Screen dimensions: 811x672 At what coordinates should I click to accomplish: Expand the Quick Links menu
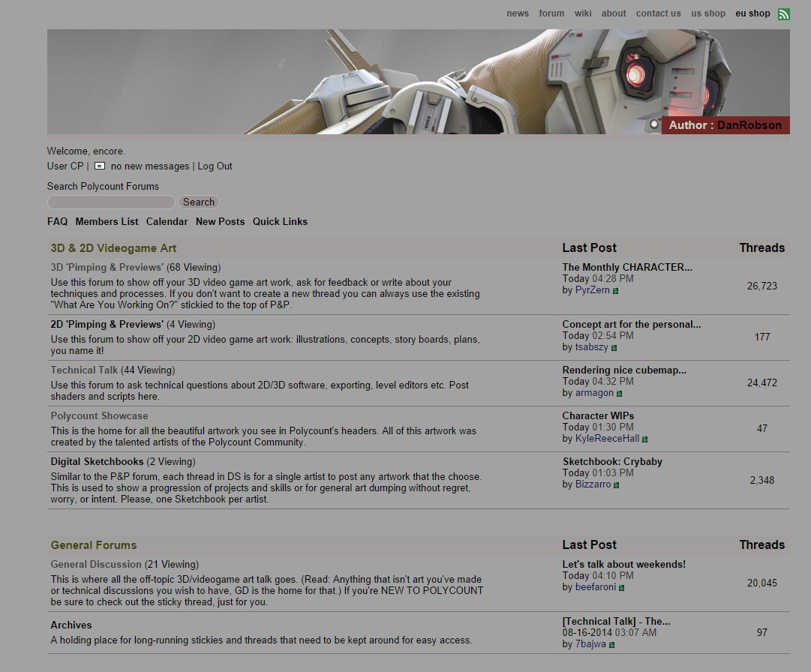[x=280, y=221]
